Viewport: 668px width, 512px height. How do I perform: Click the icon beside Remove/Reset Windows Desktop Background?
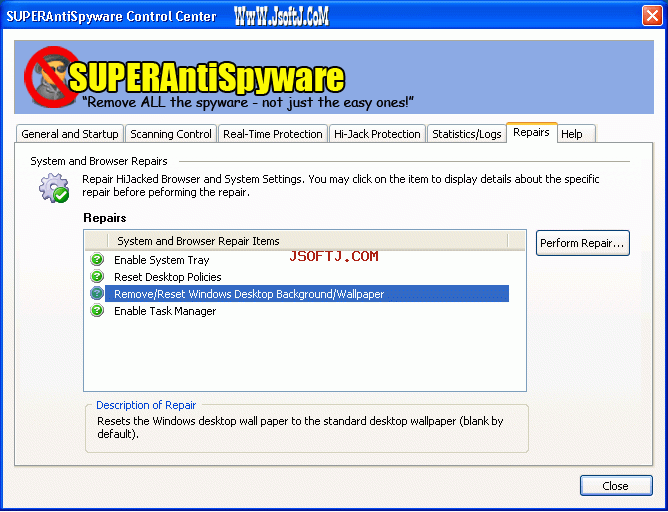(97, 293)
